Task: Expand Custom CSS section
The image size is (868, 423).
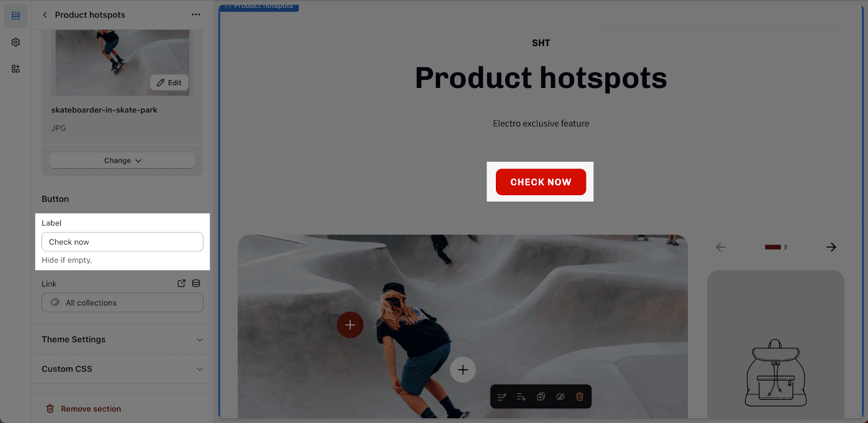Action: coord(123,369)
